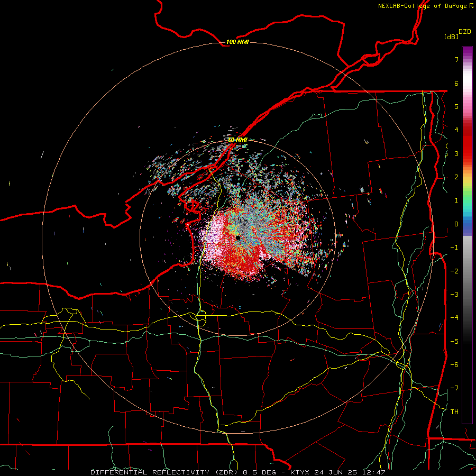
Task: Click the KTYX radar site identifier
Action: pos(300,472)
